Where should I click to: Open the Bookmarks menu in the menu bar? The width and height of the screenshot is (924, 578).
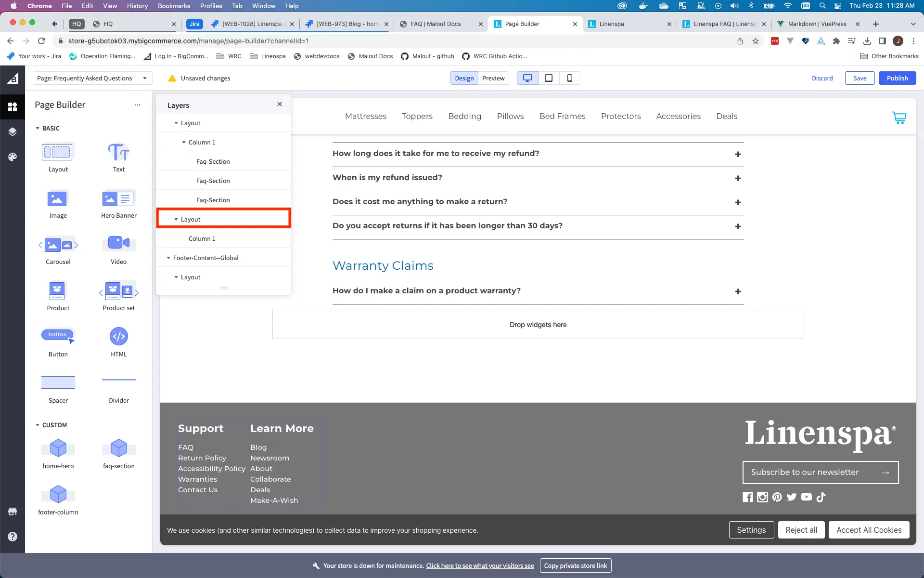[x=174, y=6]
